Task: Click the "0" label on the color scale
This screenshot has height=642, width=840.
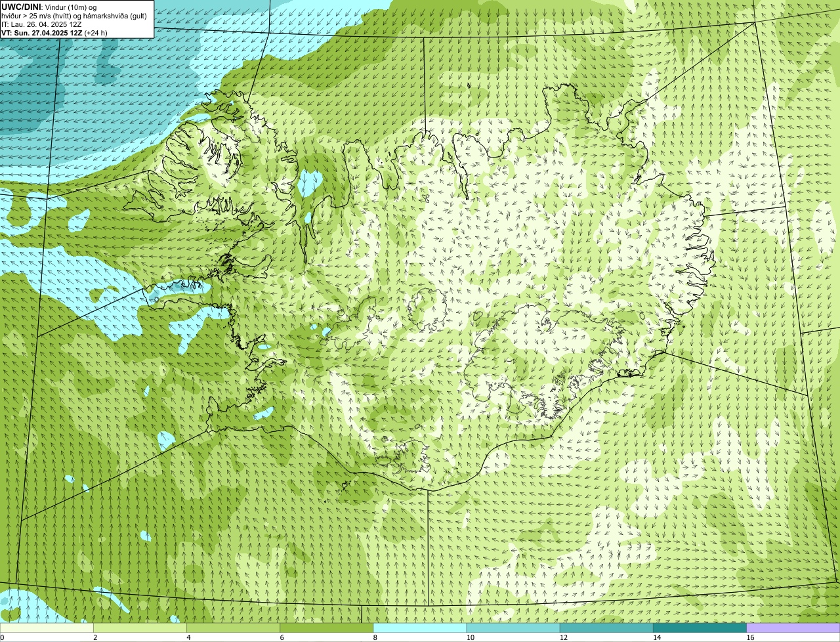Action: tap(2, 637)
